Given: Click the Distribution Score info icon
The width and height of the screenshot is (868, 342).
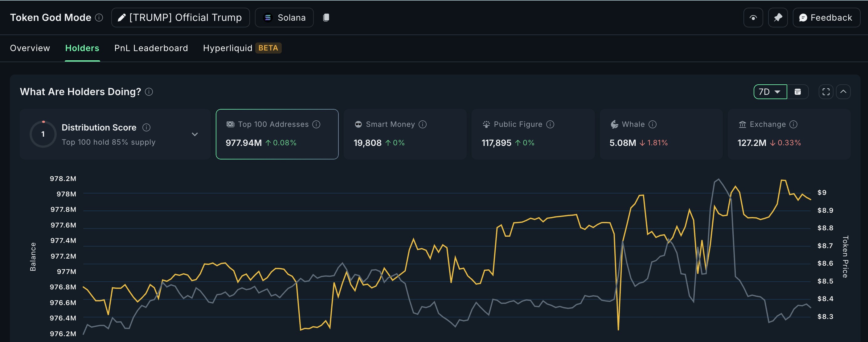Looking at the screenshot, I should (146, 127).
